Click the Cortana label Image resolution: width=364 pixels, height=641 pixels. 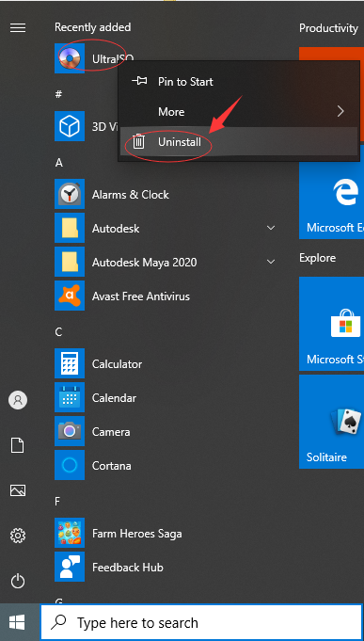click(112, 466)
